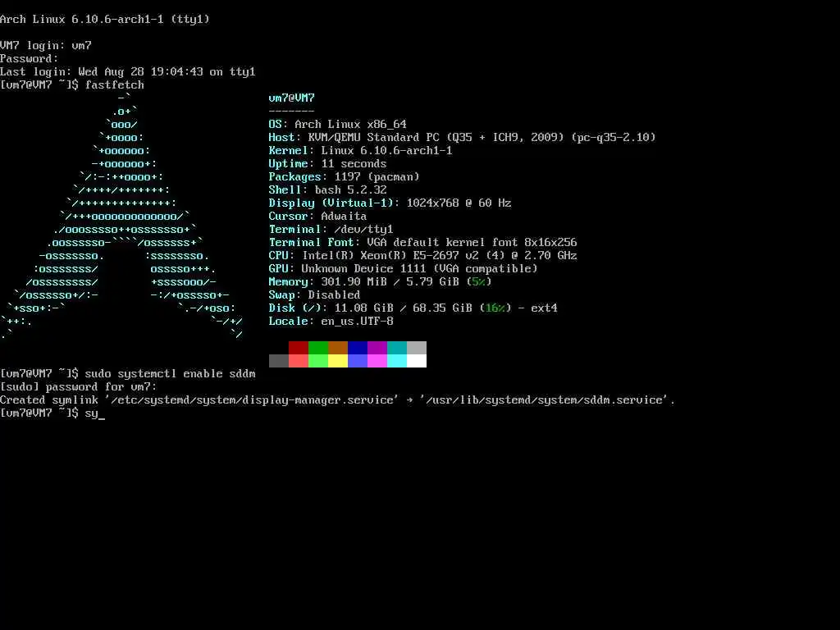The height and width of the screenshot is (630, 840).
Task: Click the 'Terminal Font: VGA default' line
Action: [422, 242]
